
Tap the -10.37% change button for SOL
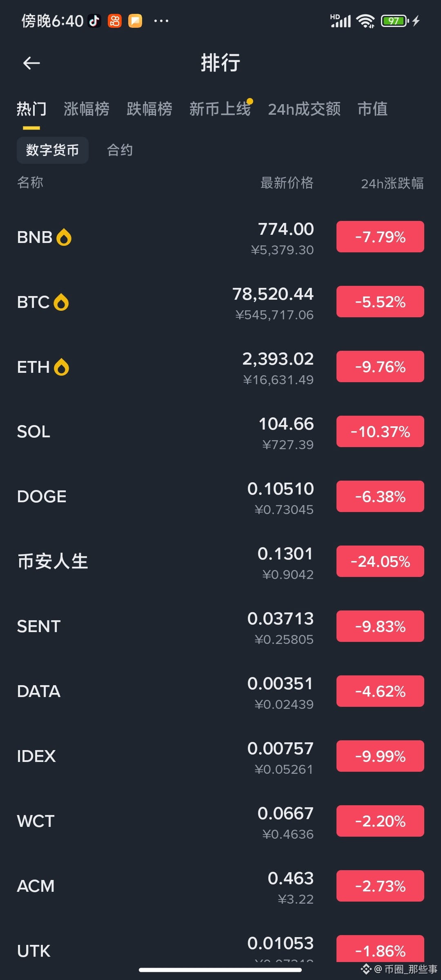pyautogui.click(x=380, y=432)
